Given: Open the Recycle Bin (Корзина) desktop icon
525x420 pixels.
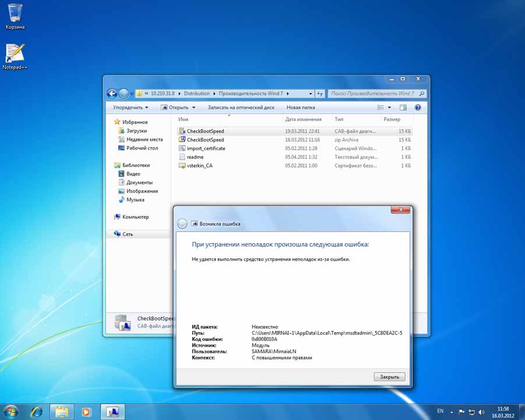Looking at the screenshot, I should pos(15,14).
